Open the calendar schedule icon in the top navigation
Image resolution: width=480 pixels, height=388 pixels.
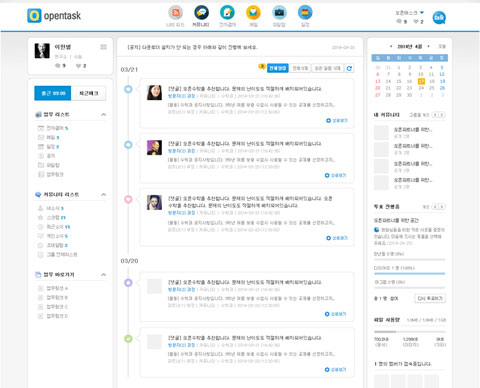305,13
